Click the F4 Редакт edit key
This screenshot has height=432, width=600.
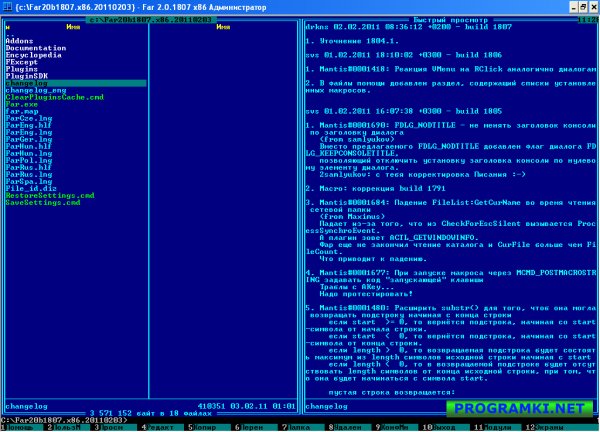pyautogui.click(x=159, y=427)
